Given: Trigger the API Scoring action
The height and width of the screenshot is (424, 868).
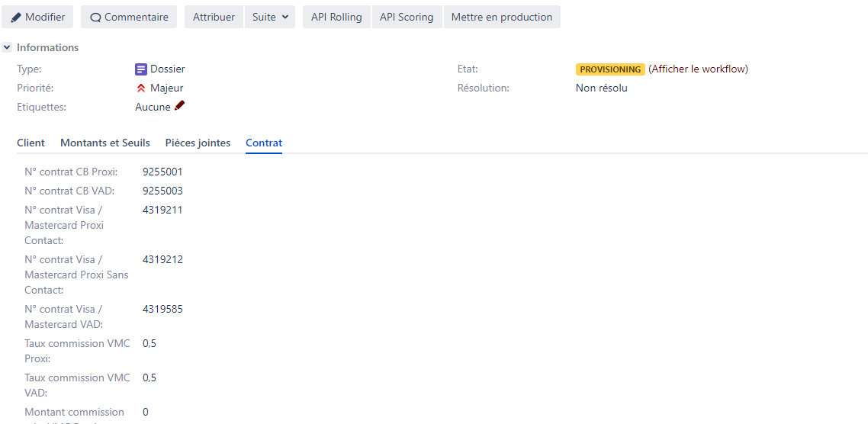Looking at the screenshot, I should click(407, 17).
